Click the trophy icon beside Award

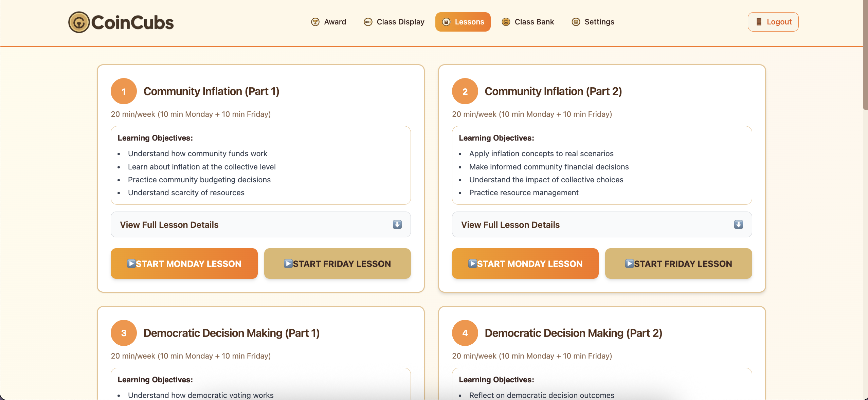pos(315,22)
